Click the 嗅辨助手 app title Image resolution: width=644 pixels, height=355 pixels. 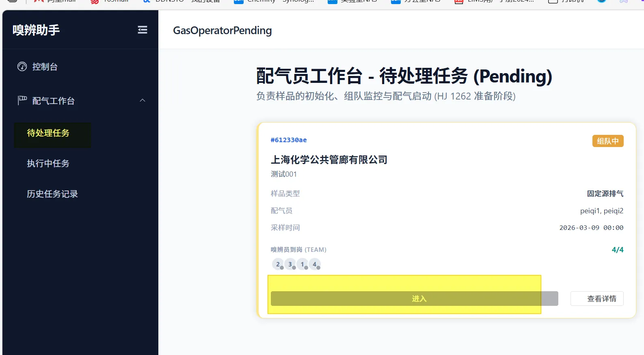(36, 30)
